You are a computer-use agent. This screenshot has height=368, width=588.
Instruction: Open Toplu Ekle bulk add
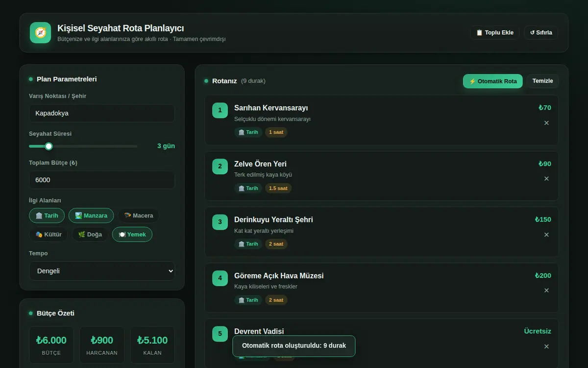click(x=495, y=32)
